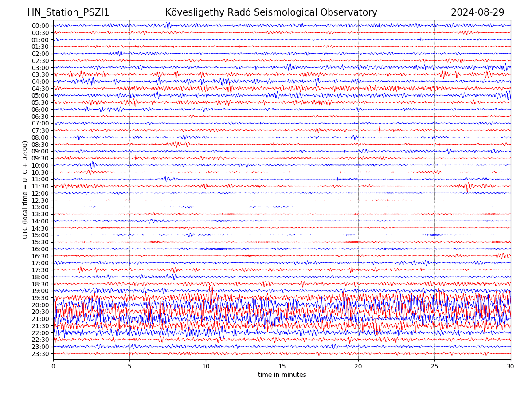Click the 07:30 row time label

[x=40, y=130]
